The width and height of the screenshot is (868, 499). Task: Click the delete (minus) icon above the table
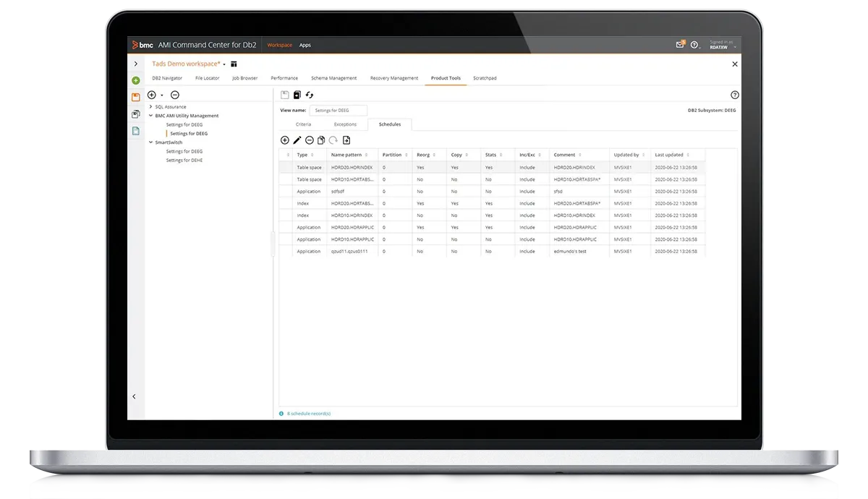click(310, 140)
